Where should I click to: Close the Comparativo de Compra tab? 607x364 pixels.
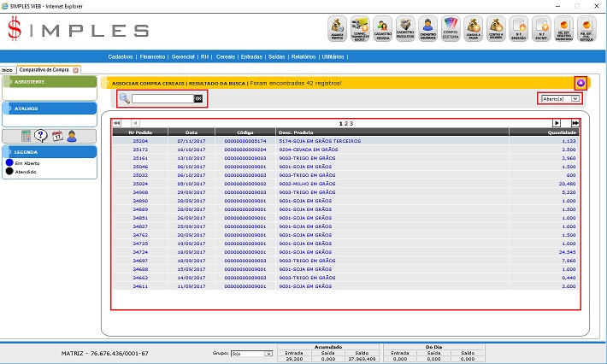tap(76, 70)
